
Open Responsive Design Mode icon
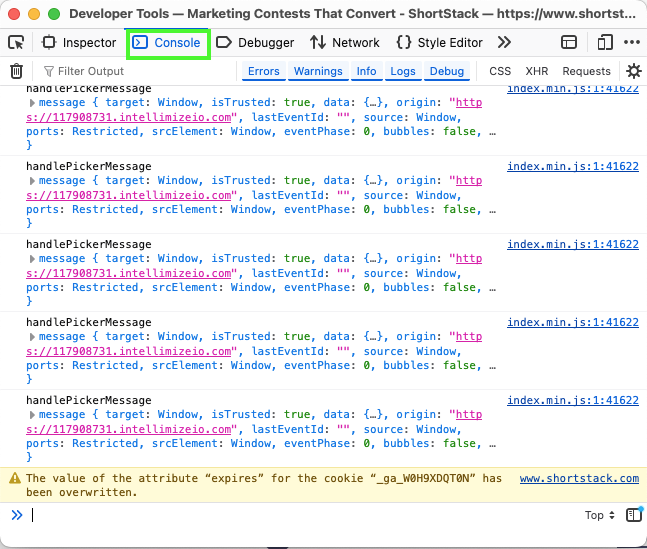tap(605, 42)
